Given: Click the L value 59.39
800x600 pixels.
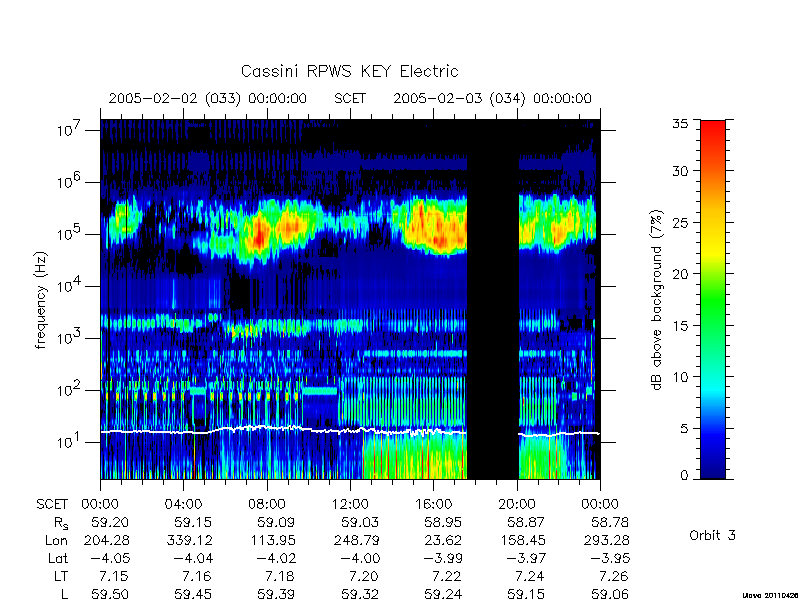Looking at the screenshot, I should [x=277, y=594].
